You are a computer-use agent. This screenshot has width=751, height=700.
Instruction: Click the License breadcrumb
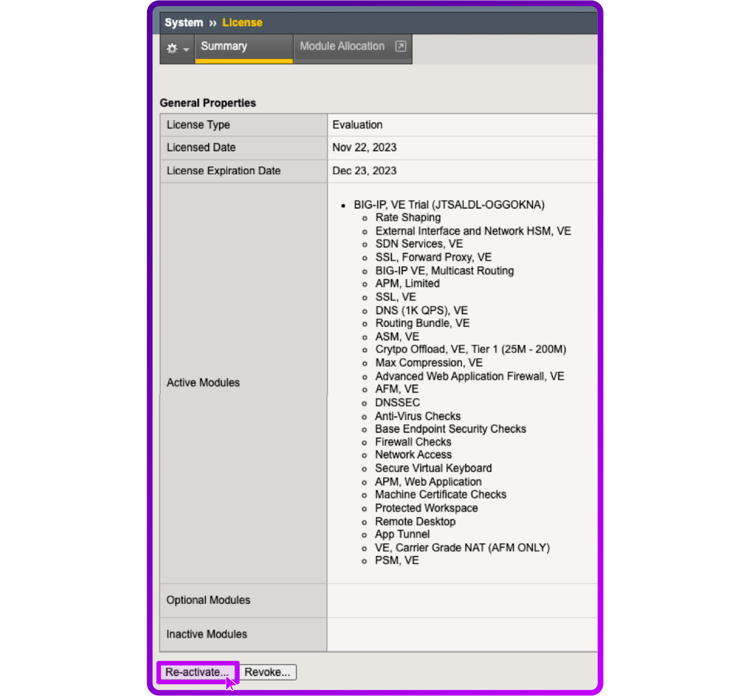tap(242, 23)
